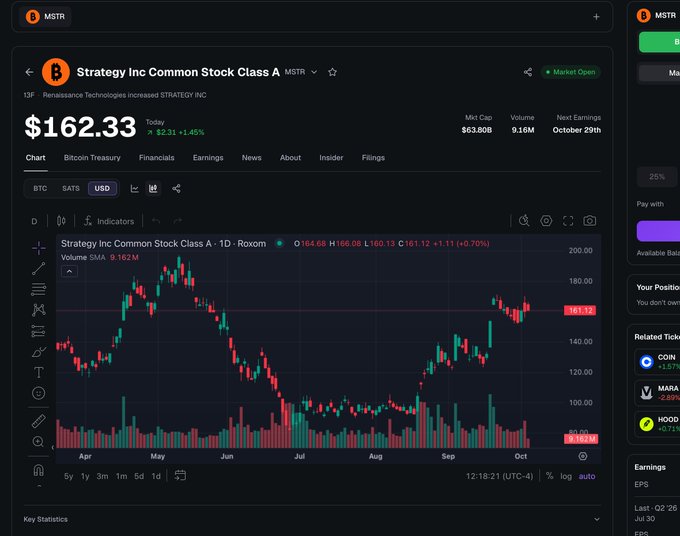Open the Indicators menu
The width and height of the screenshot is (680, 536).
pyautogui.click(x=109, y=221)
